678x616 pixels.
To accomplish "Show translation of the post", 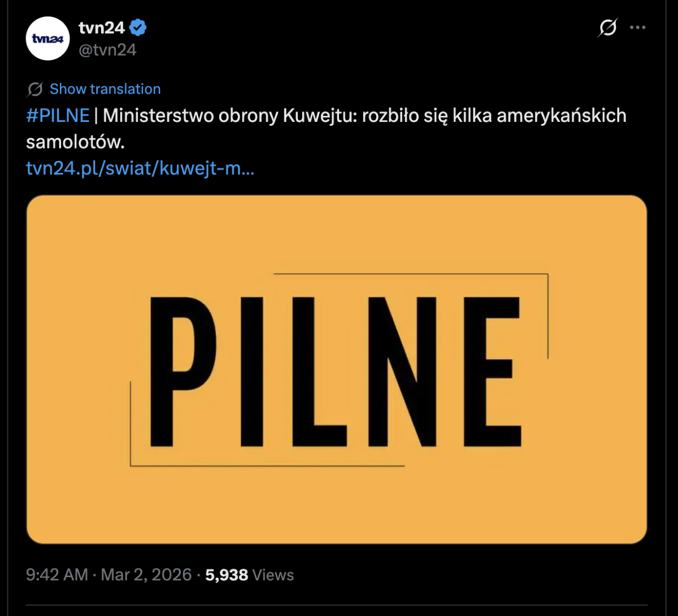I will click(x=105, y=89).
